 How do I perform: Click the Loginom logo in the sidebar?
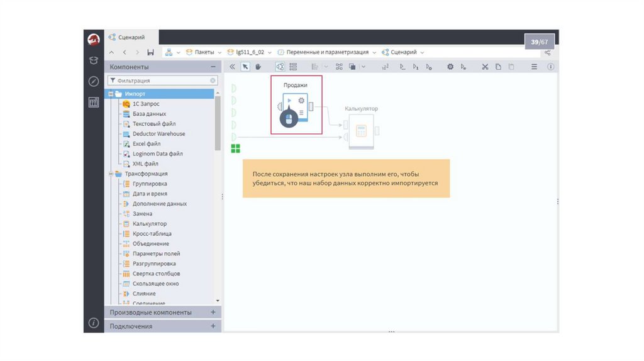[x=94, y=40]
